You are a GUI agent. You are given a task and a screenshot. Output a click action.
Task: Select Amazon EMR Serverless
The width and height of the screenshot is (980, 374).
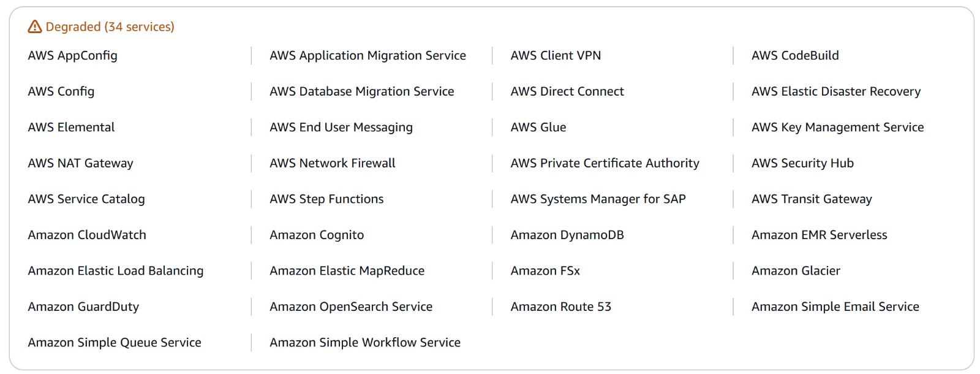[x=819, y=235]
